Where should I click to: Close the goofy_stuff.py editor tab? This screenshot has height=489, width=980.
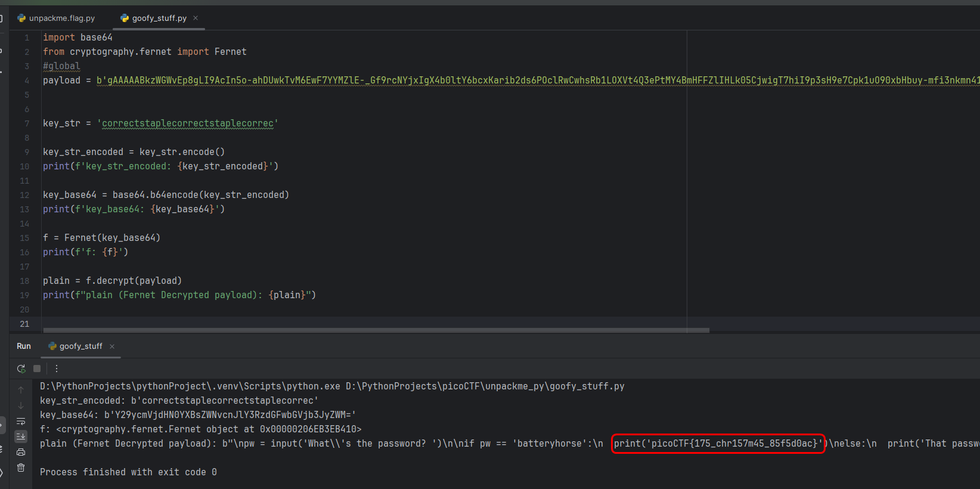coord(196,18)
